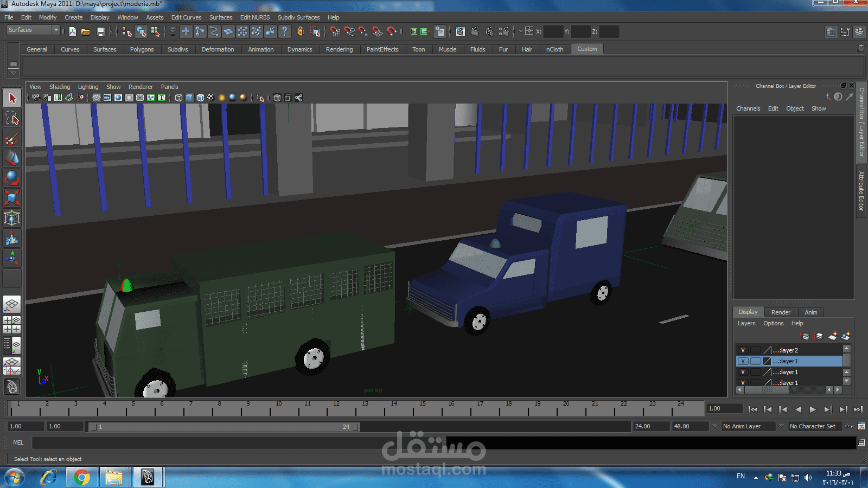868x488 pixels.
Task: Go to start of playback range
Action: (x=752, y=409)
